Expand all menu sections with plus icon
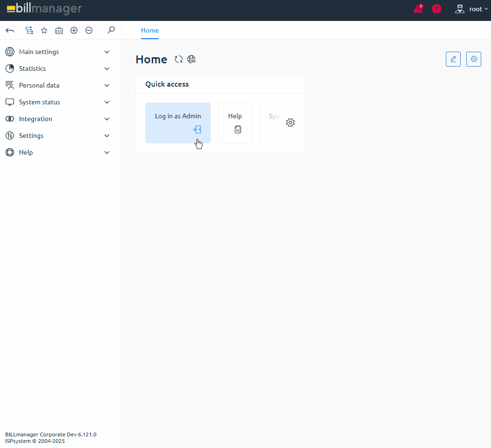 click(x=74, y=30)
